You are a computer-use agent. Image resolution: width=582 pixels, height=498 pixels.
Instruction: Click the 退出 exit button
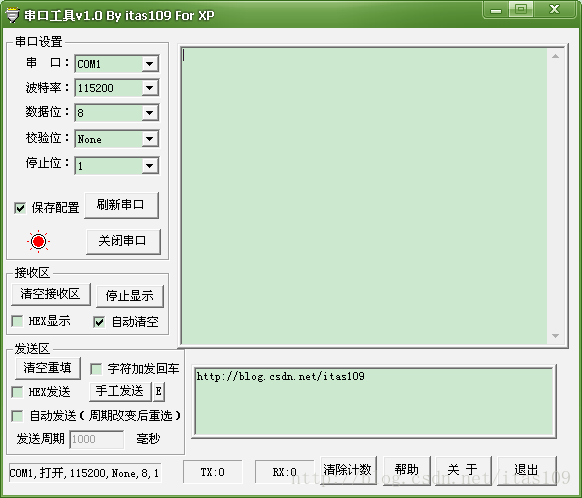(x=527, y=470)
